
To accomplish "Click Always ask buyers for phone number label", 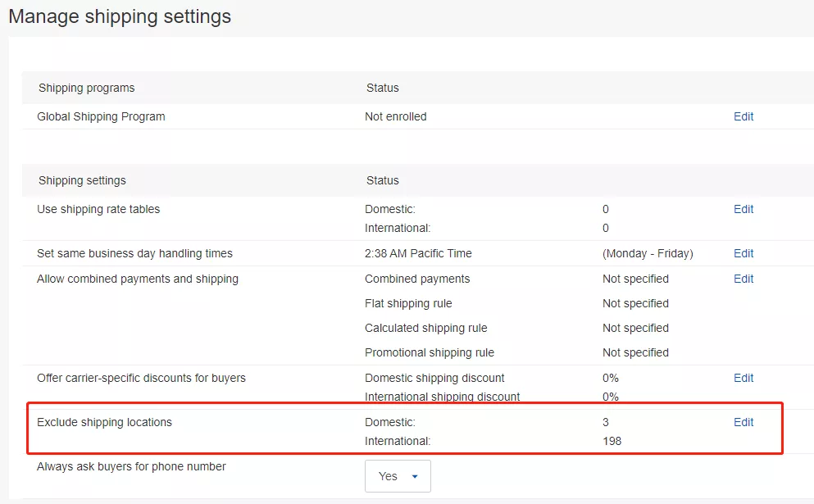I will click(131, 466).
